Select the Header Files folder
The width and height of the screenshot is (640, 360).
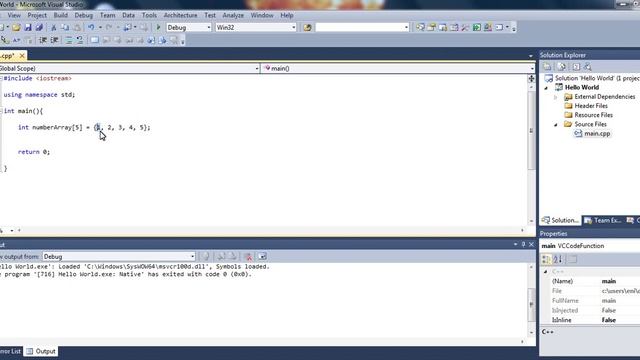pos(591,106)
